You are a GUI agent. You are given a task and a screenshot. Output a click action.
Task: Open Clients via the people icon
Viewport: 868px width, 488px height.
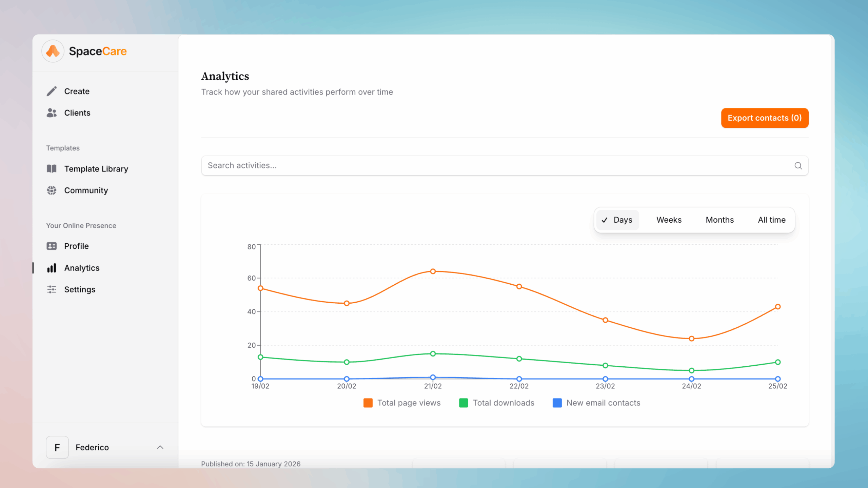[52, 113]
